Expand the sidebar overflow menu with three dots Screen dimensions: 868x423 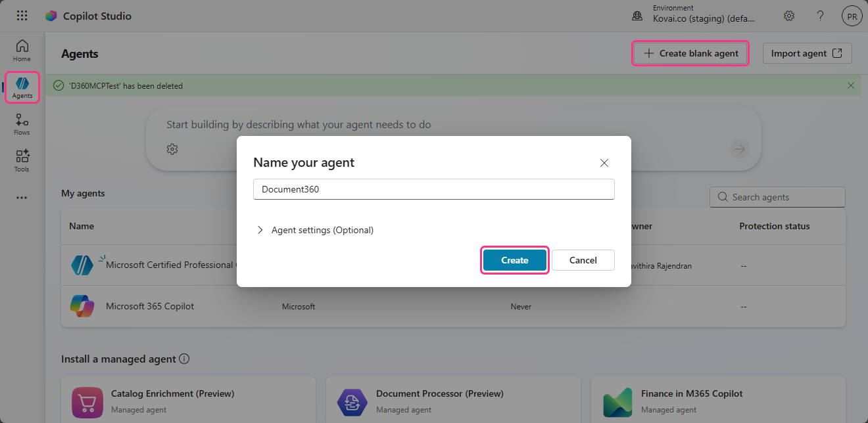(x=22, y=197)
